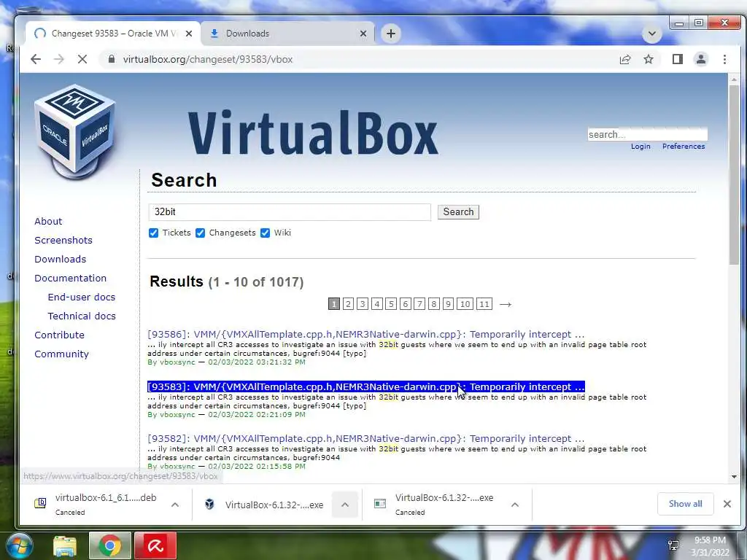Jump to results page 8
Viewport: 747px width, 560px height.
[x=434, y=304]
